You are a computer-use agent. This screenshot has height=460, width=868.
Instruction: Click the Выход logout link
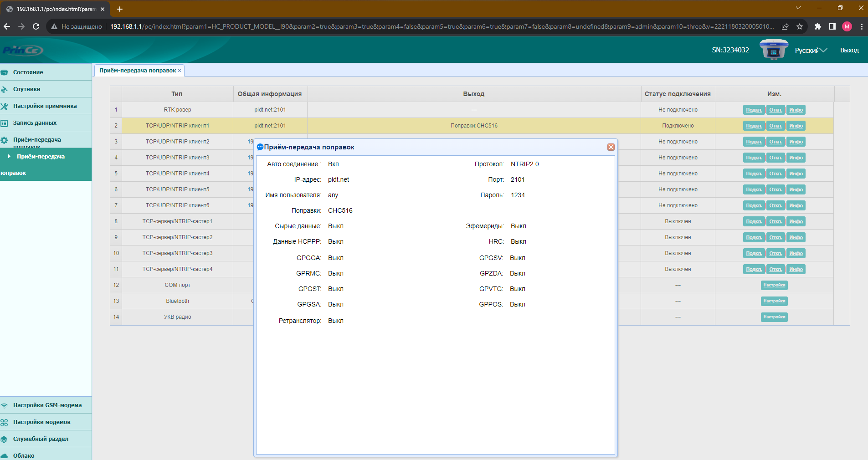[x=849, y=50]
